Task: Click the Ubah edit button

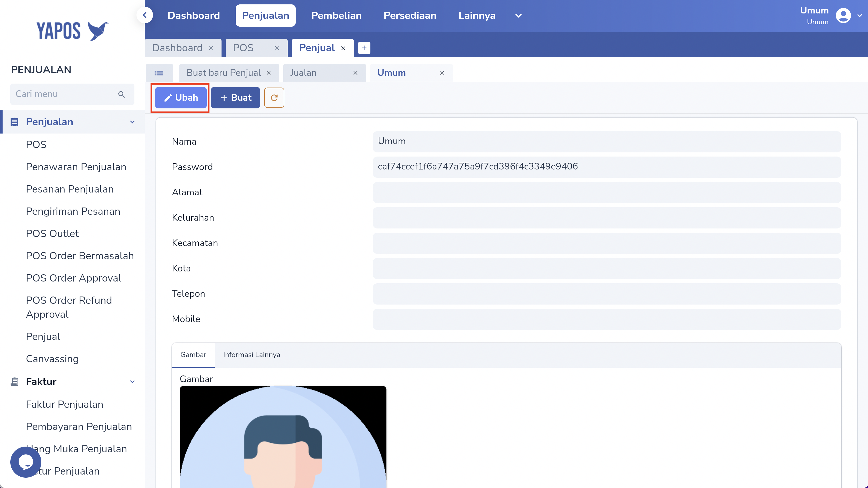Action: [x=181, y=98]
